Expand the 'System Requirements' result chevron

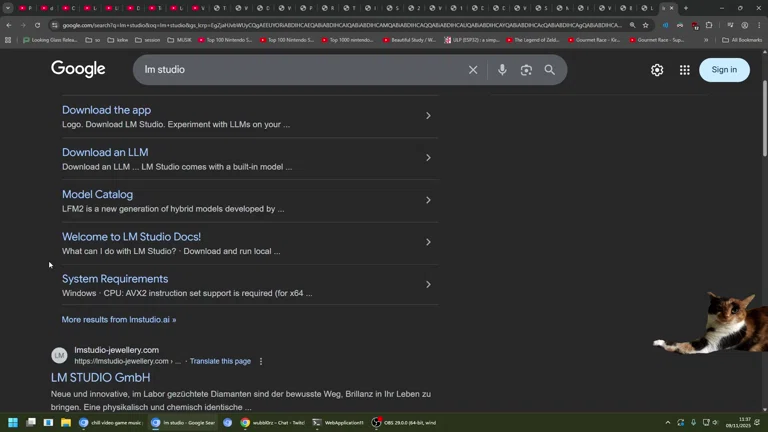click(428, 285)
